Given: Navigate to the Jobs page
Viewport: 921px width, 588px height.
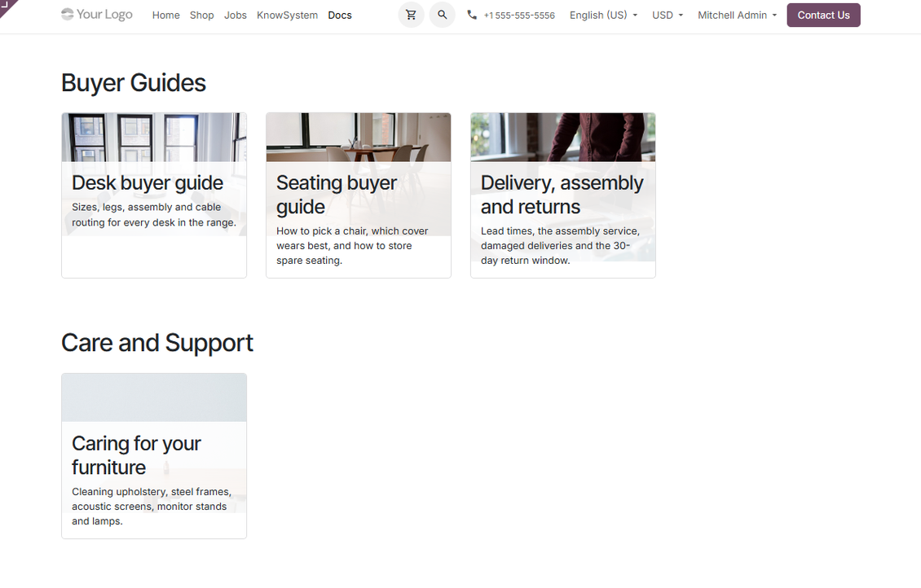Looking at the screenshot, I should click(x=236, y=15).
